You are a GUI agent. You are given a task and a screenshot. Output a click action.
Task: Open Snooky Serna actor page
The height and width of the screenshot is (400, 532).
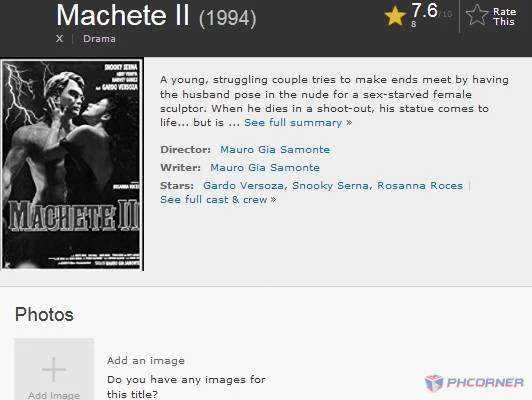[330, 186]
